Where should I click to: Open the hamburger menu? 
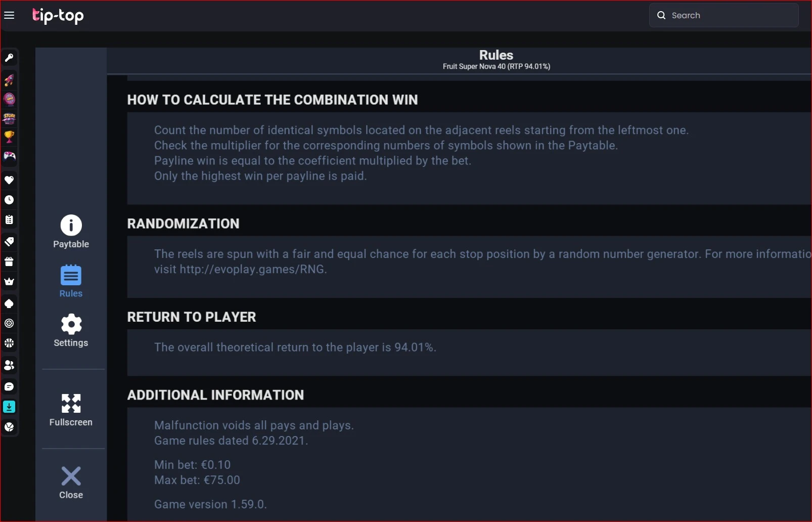click(9, 15)
